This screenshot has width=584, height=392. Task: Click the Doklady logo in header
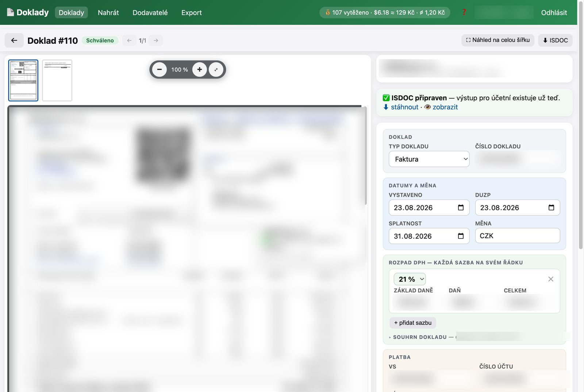point(28,12)
